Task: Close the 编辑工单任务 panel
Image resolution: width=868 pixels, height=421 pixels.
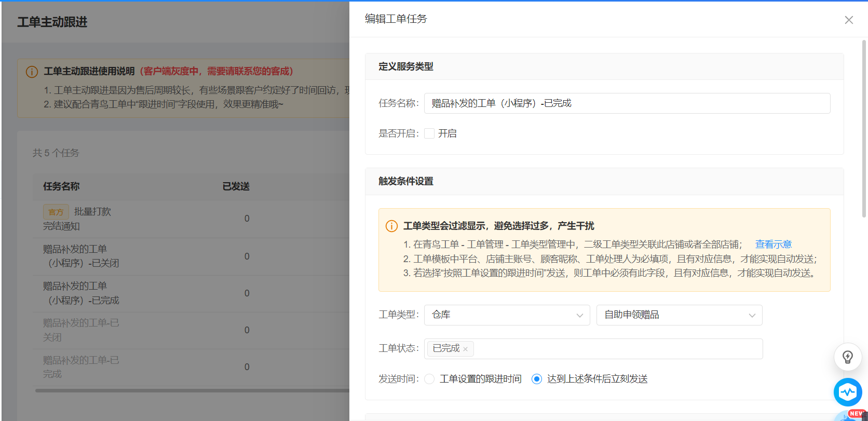Action: 849,20
